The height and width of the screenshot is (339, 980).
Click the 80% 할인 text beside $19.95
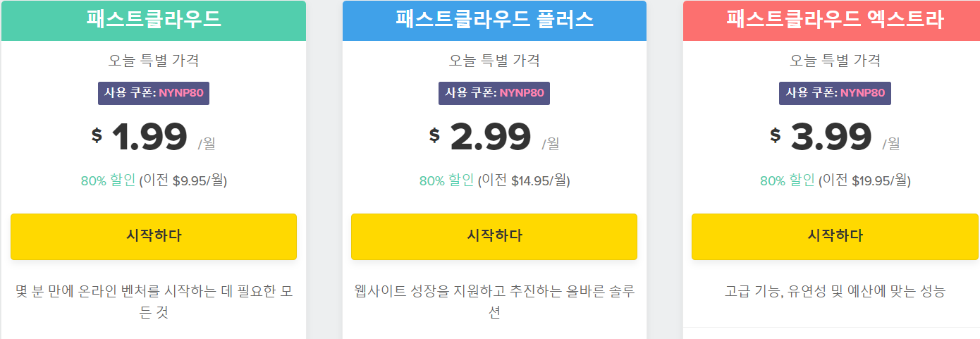pyautogui.click(x=787, y=180)
